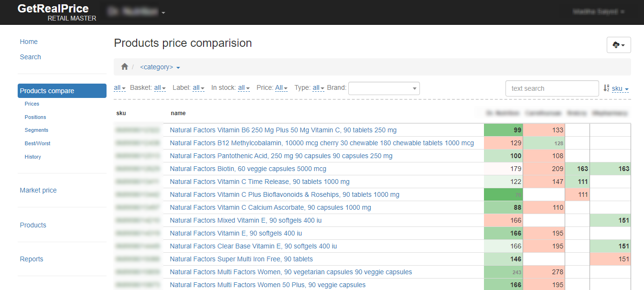Image resolution: width=644 pixels, height=290 pixels.
Task: Open the History submenu item
Action: pyautogui.click(x=33, y=157)
